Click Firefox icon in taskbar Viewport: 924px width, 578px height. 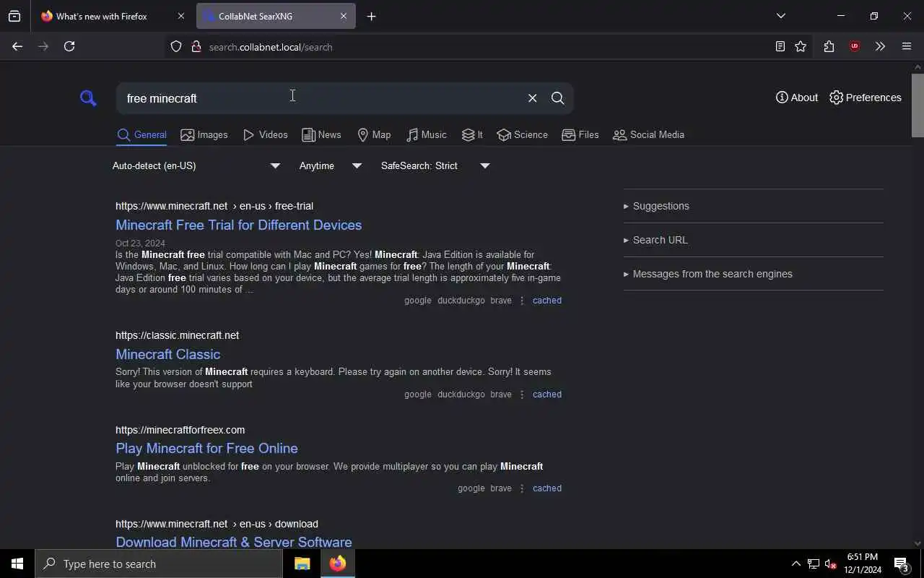point(337,564)
